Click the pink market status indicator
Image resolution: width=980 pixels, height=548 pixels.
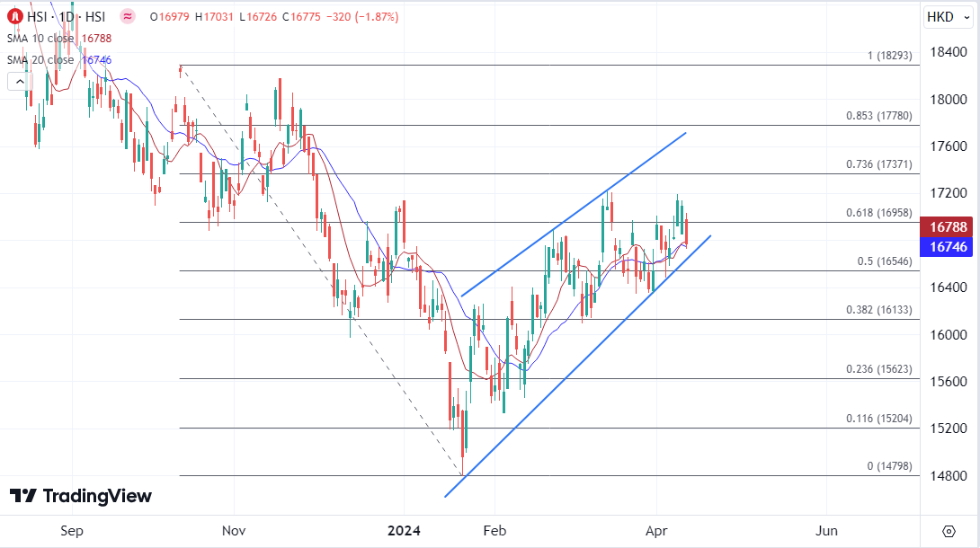pos(128,17)
